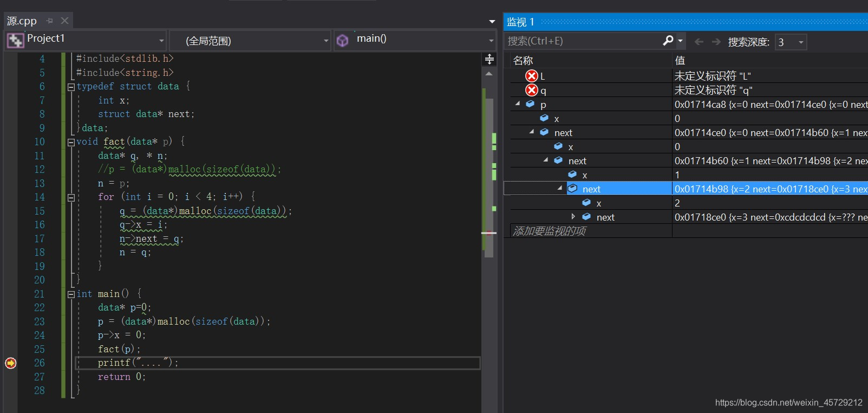Image resolution: width=868 pixels, height=413 pixels.
Task: Collapse next node with value 0x01714ce0
Action: pos(532,132)
